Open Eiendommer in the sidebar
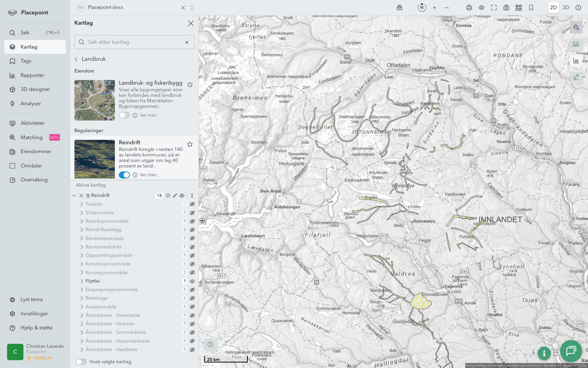Image resolution: width=588 pixels, height=368 pixels. pyautogui.click(x=36, y=152)
